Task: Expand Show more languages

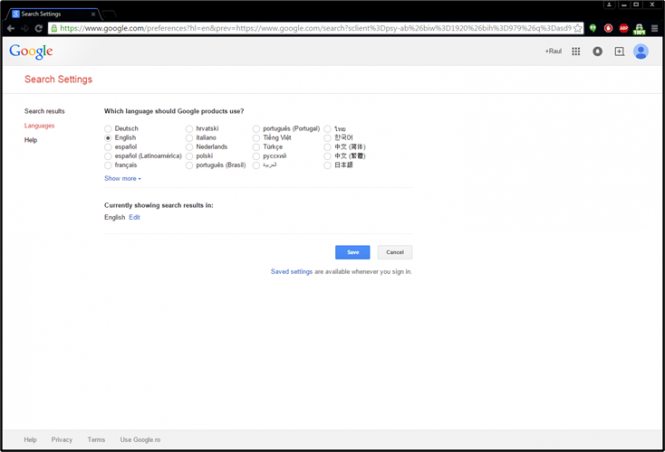Action: tap(123, 179)
